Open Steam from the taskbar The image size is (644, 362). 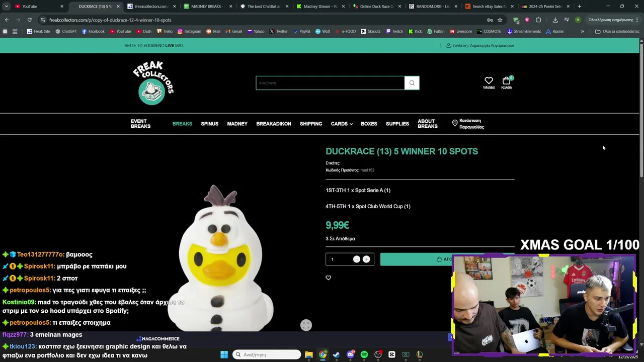tap(336, 354)
